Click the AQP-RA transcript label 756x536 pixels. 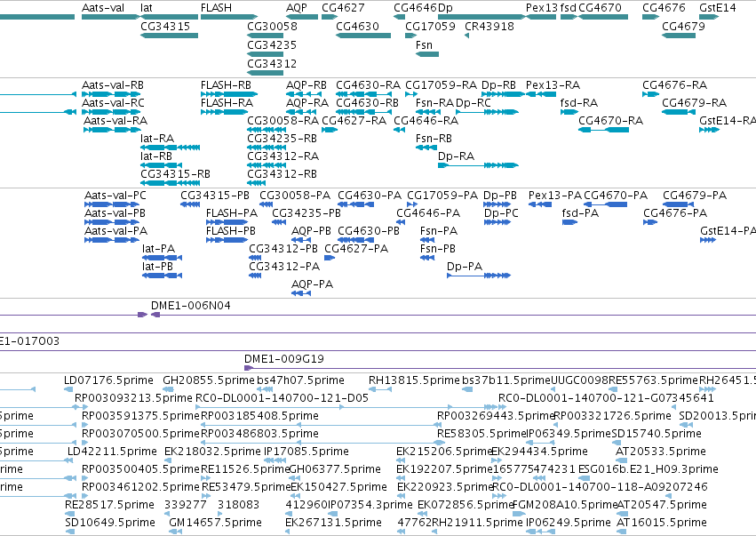click(307, 103)
